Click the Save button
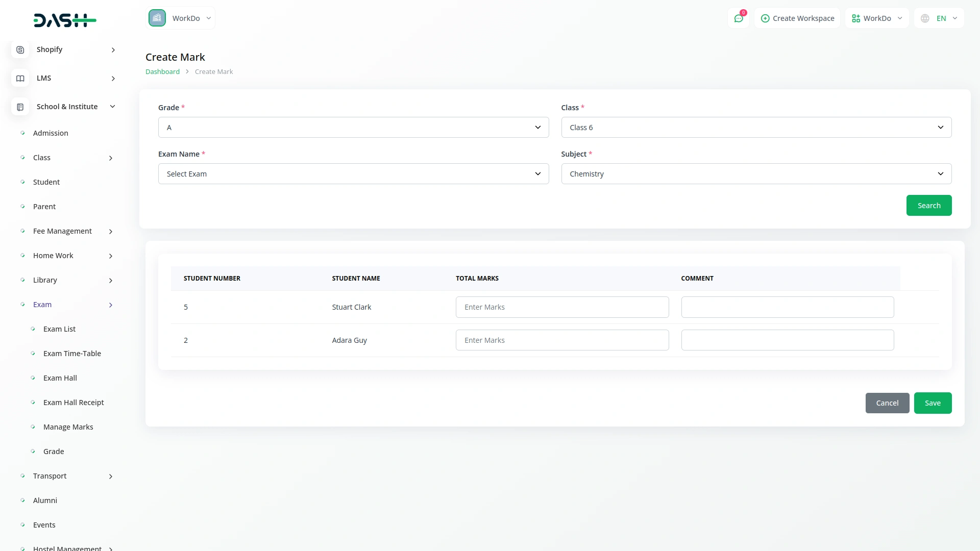 point(932,403)
